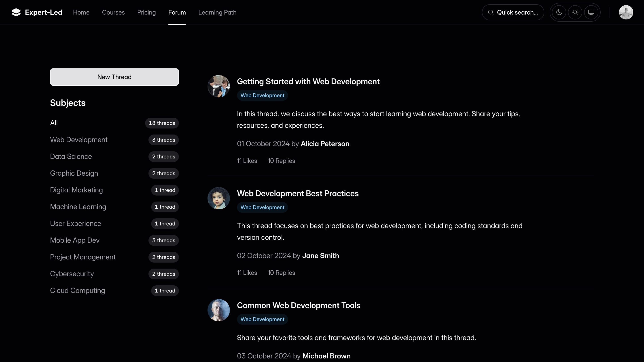The width and height of the screenshot is (644, 362).
Task: Click 11 Likes on first thread
Action: coord(247,161)
